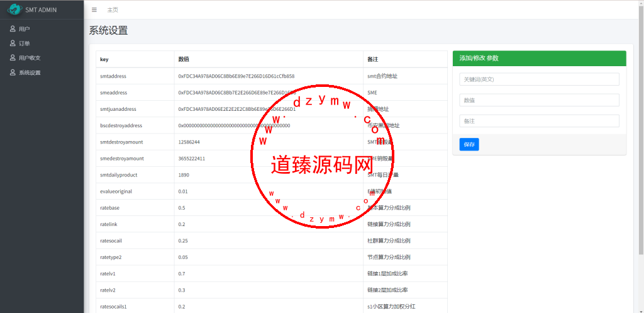644x313 pixels.
Task: Click the value 0.3
Action: pos(182,290)
